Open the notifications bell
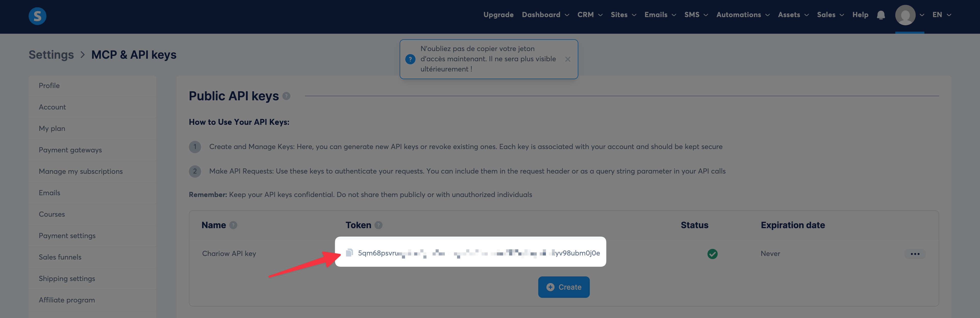Image resolution: width=980 pixels, height=318 pixels. (881, 15)
